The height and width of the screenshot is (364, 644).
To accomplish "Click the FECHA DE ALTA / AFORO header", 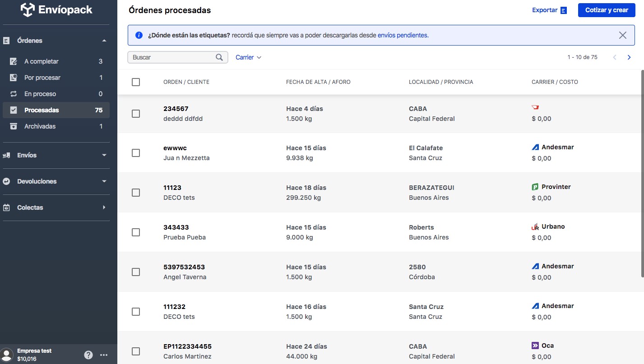I will (x=318, y=82).
